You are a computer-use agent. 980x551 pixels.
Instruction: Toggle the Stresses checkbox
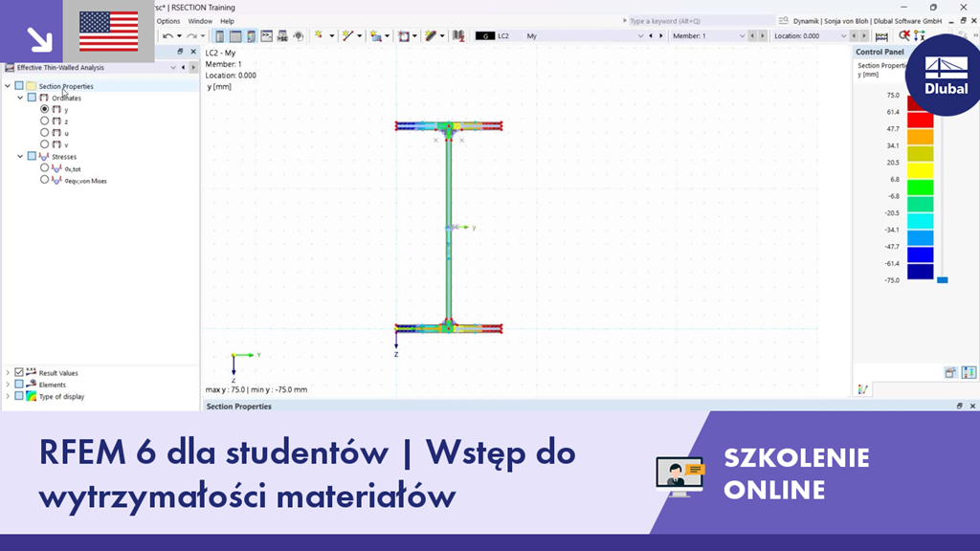32,156
